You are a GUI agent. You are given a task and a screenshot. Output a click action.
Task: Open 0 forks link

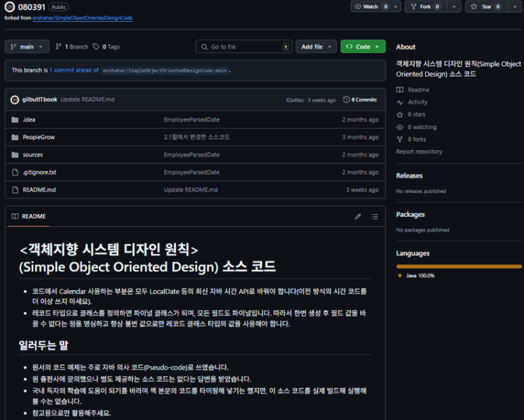pyautogui.click(x=411, y=140)
